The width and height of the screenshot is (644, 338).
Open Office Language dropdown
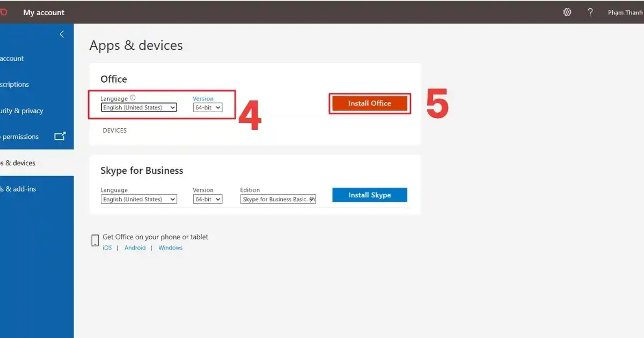(139, 107)
